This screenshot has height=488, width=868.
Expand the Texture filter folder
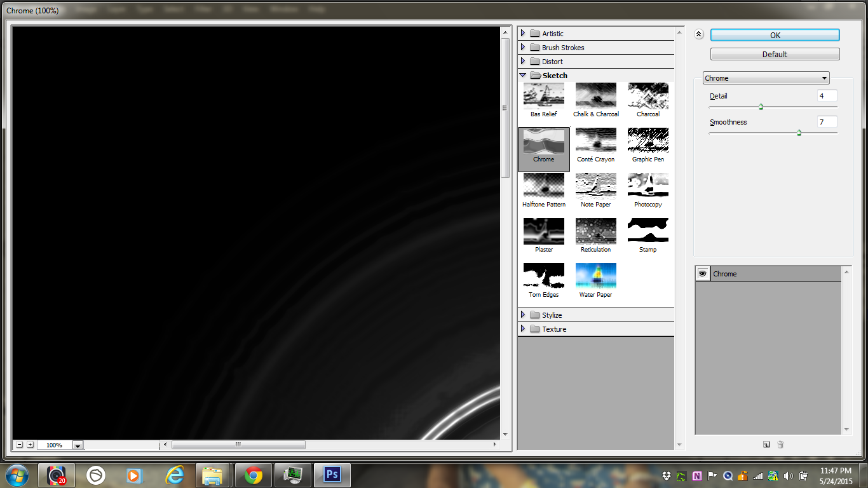coord(523,329)
